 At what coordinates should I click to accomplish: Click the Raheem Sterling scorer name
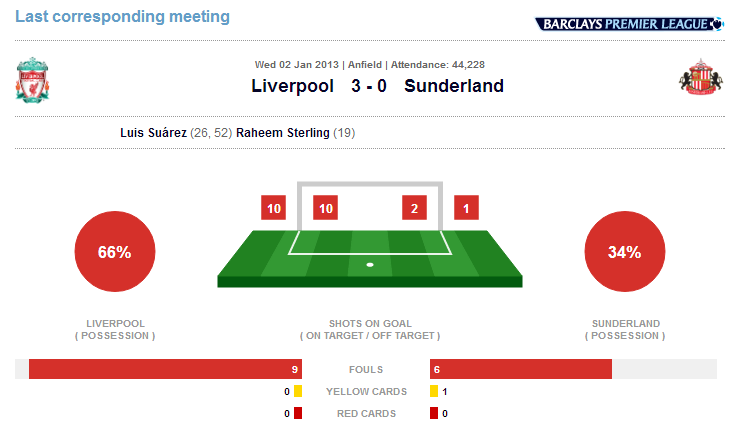282,133
